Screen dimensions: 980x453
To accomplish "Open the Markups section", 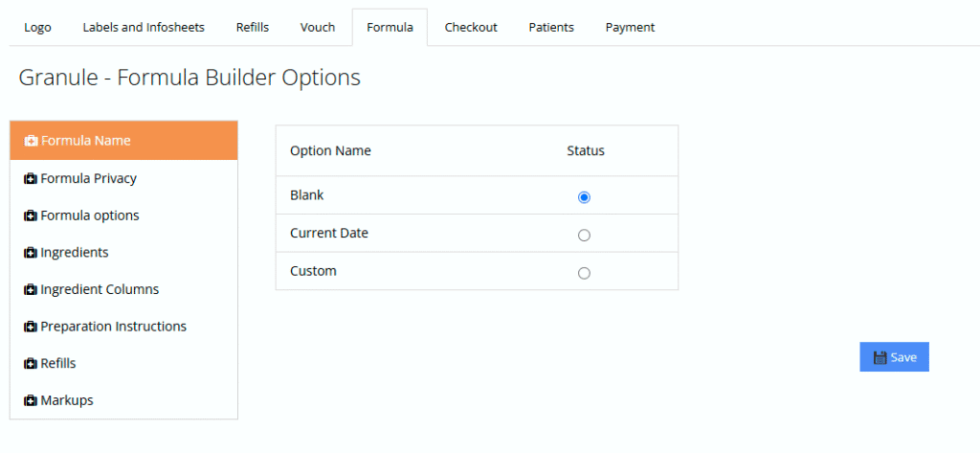I will tap(123, 400).
